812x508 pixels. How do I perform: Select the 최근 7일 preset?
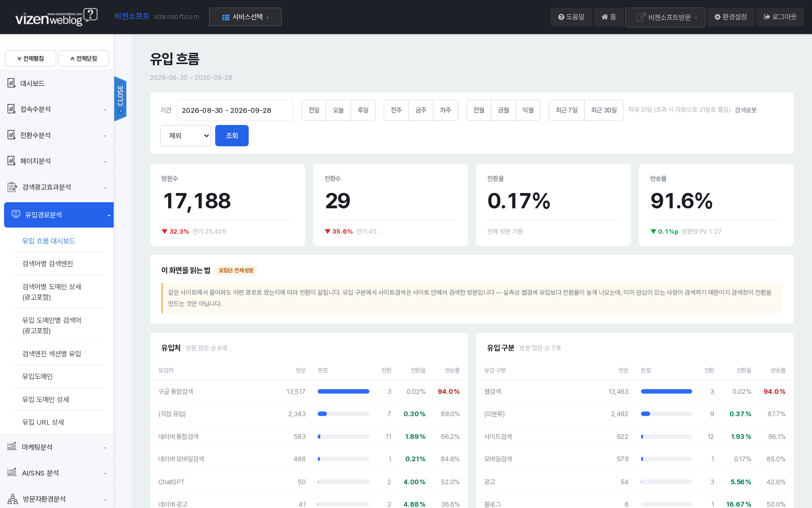click(x=567, y=110)
